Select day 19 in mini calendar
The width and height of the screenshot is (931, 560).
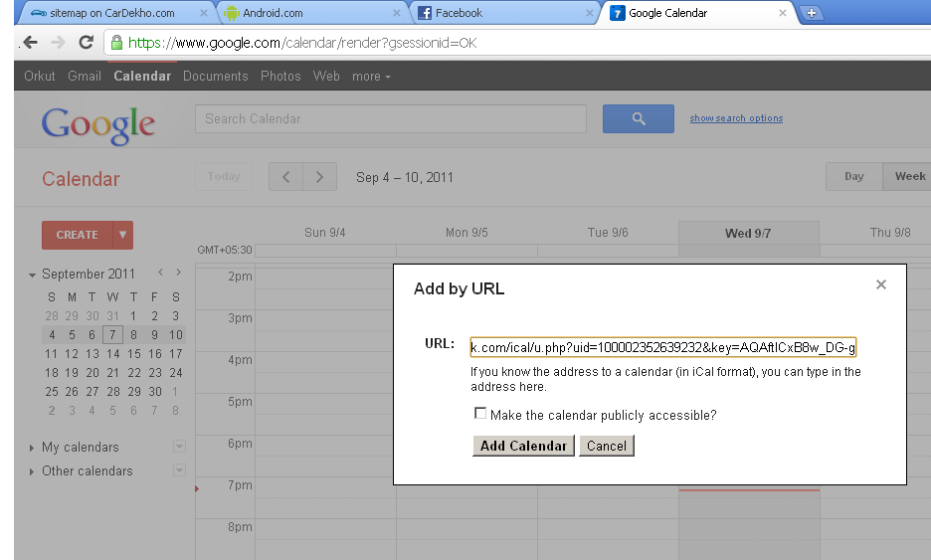click(72, 373)
